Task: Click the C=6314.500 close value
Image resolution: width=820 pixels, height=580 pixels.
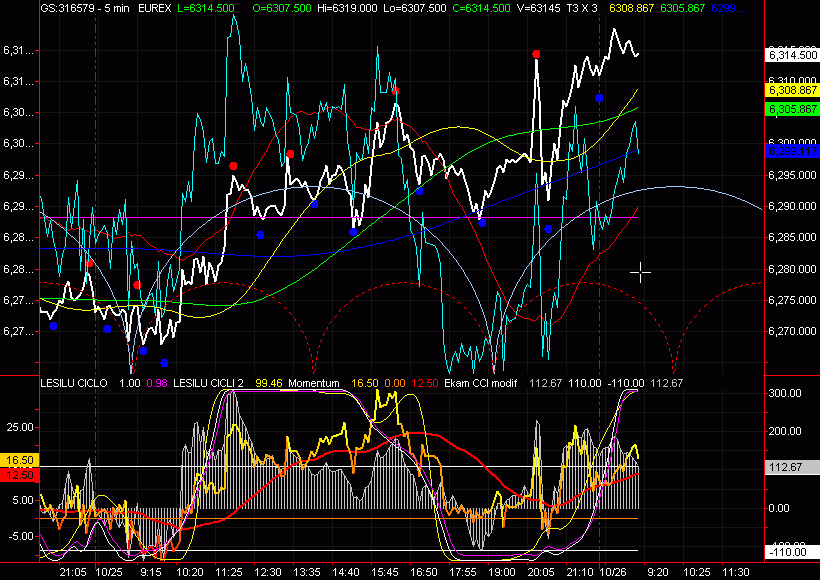Action: pos(482,9)
